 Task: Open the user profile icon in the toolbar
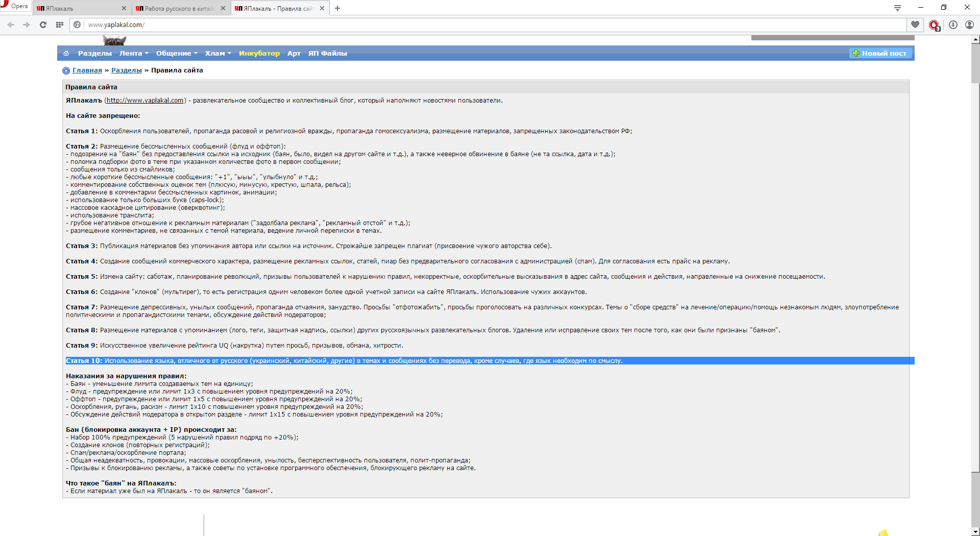coord(969,25)
